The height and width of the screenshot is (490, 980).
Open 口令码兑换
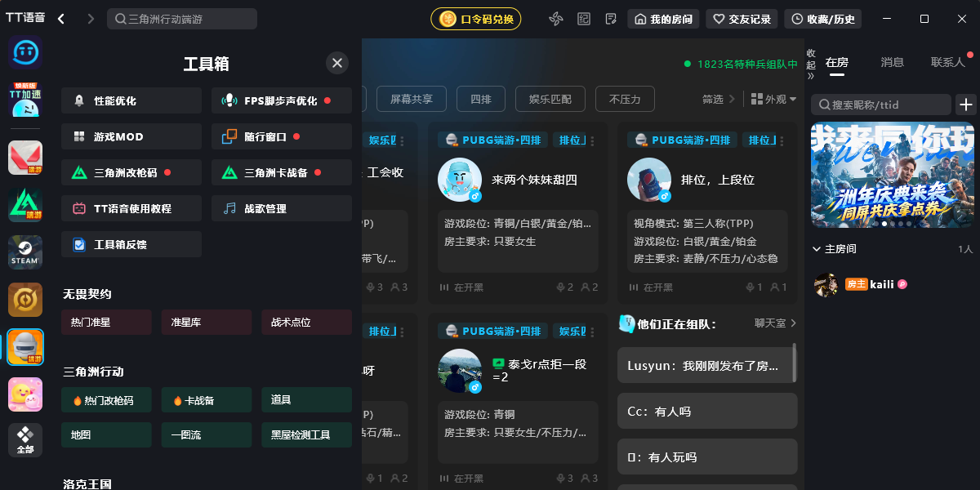pos(476,19)
